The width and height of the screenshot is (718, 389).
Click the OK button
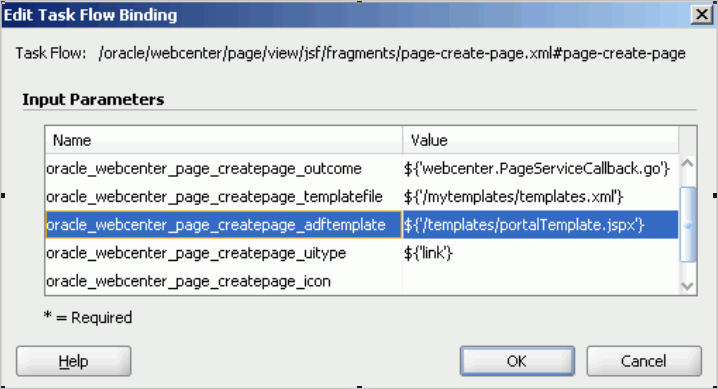[517, 361]
